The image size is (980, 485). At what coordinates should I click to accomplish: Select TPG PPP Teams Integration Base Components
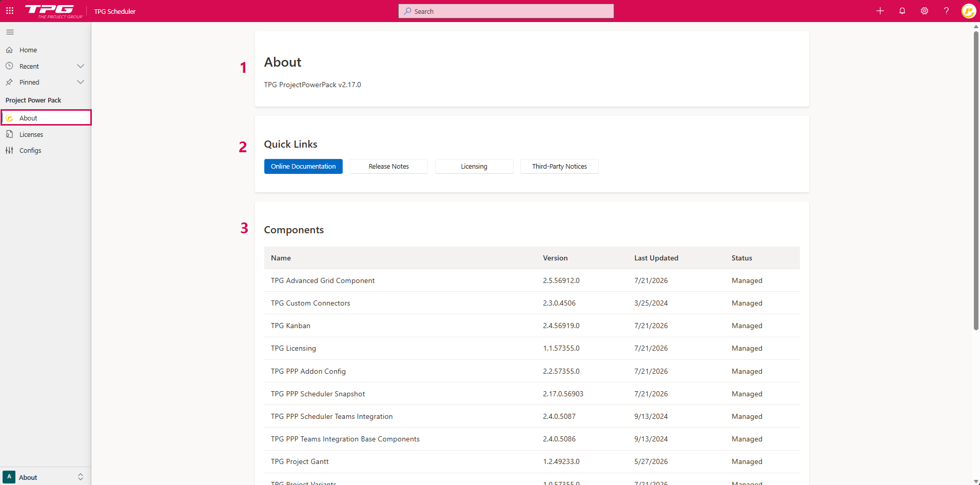click(345, 439)
